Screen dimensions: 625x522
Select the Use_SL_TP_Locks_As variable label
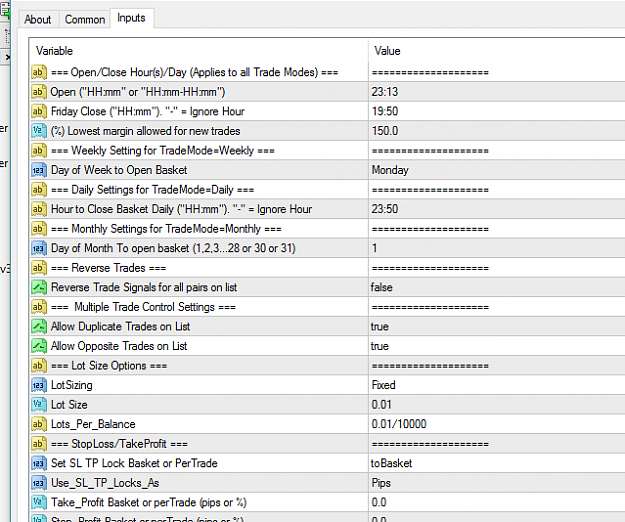[x=105, y=483]
